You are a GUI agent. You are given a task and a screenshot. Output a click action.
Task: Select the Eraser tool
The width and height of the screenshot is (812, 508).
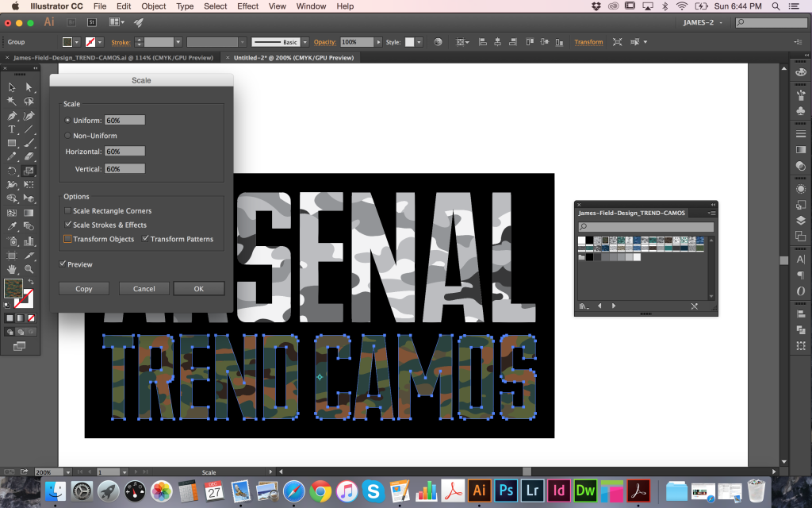29,156
